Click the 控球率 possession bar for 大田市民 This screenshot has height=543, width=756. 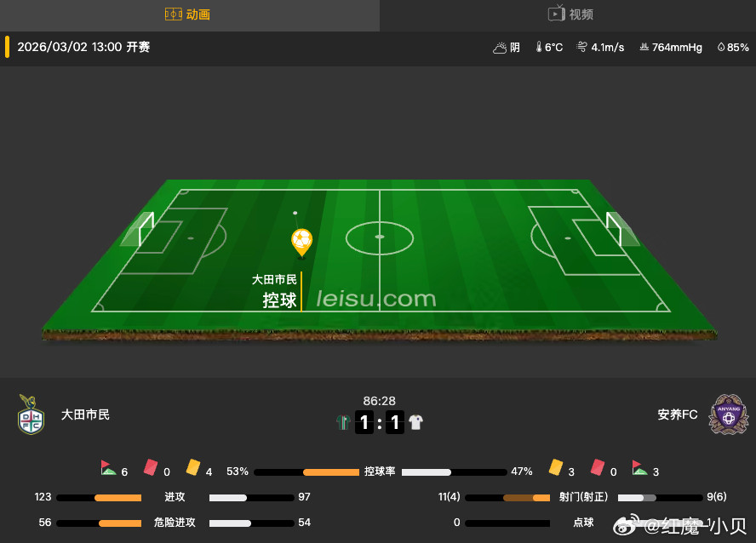[306, 472]
